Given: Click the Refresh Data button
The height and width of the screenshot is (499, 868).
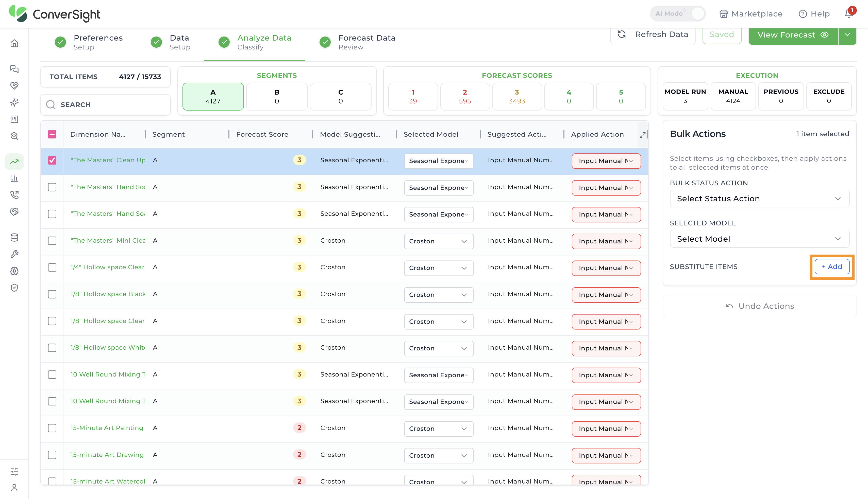Looking at the screenshot, I should point(653,35).
